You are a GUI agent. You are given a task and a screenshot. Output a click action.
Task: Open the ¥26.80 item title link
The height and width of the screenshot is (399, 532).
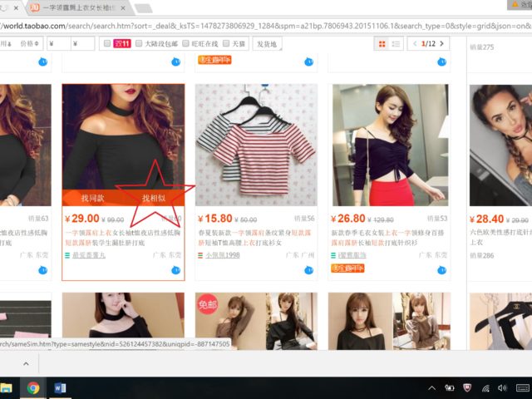(x=387, y=238)
